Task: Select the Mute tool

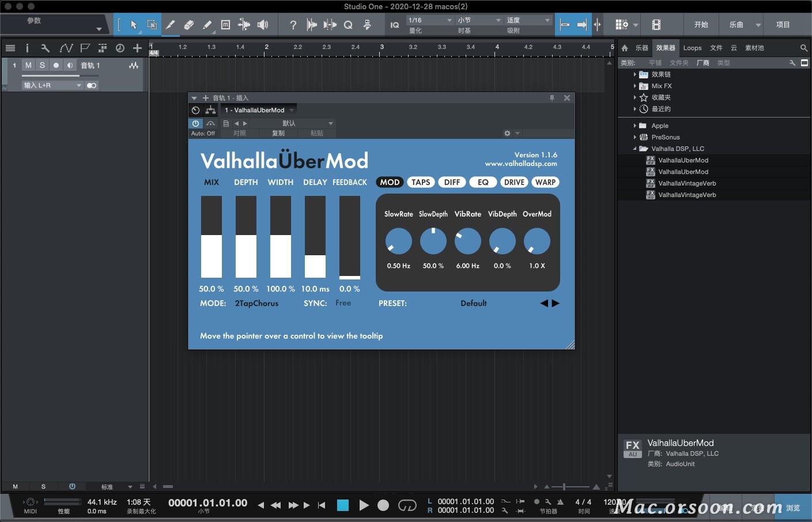Action: [x=226, y=25]
